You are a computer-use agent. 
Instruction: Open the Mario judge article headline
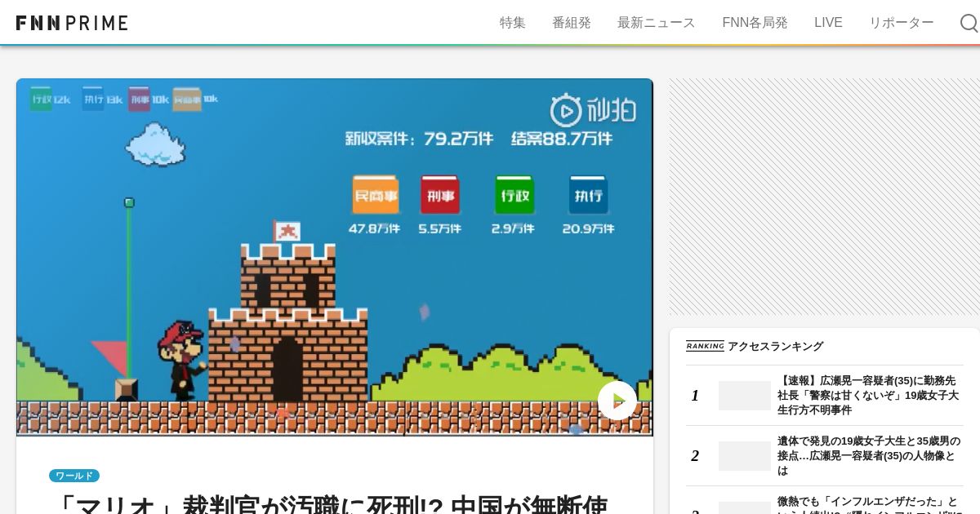pyautogui.click(x=328, y=503)
